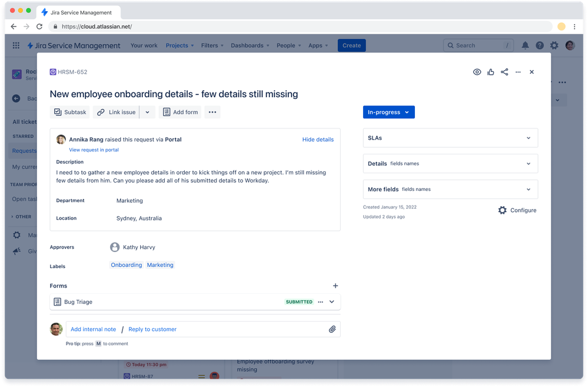Open the Apps menu
The width and height of the screenshot is (588, 387).
(318, 45)
